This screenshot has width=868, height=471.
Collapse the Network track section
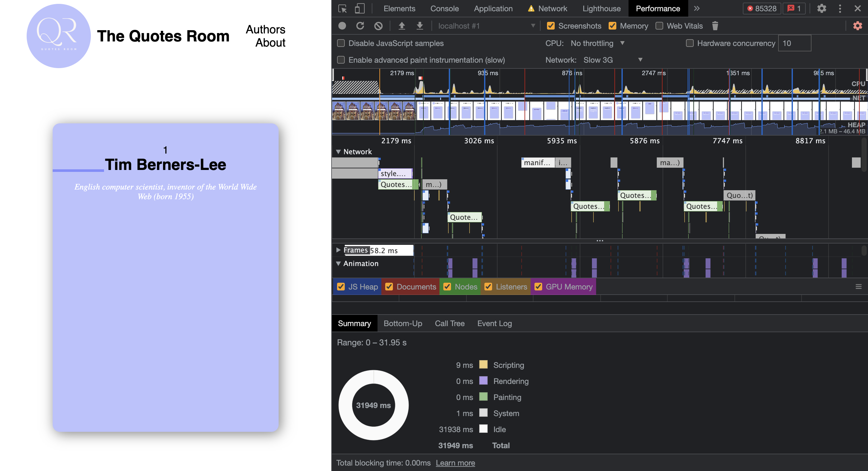click(x=338, y=151)
